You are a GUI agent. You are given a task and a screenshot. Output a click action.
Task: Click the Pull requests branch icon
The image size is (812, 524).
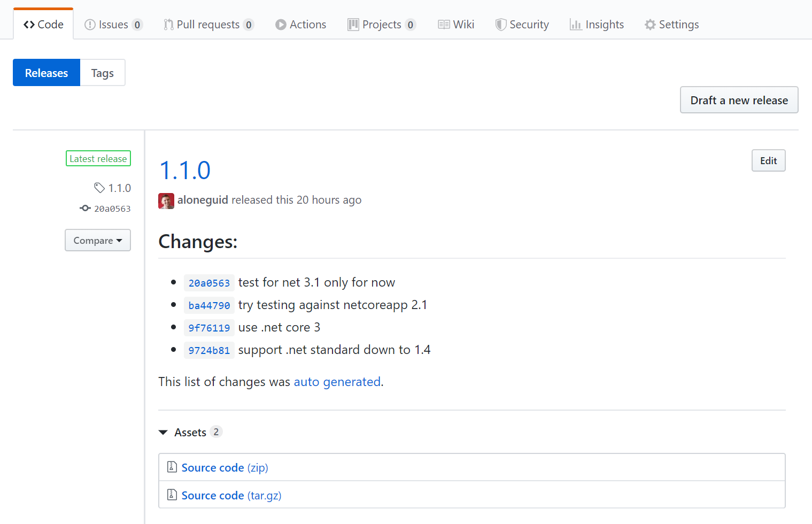(168, 25)
